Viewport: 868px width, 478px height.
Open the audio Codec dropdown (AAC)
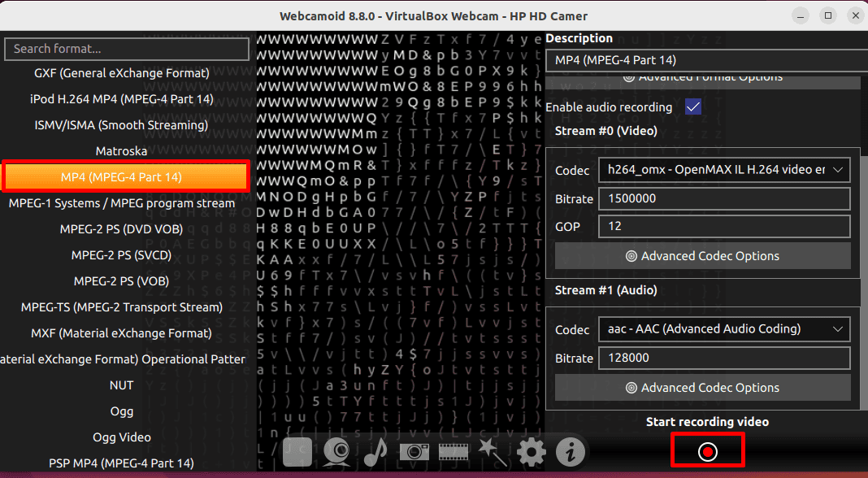(x=723, y=329)
